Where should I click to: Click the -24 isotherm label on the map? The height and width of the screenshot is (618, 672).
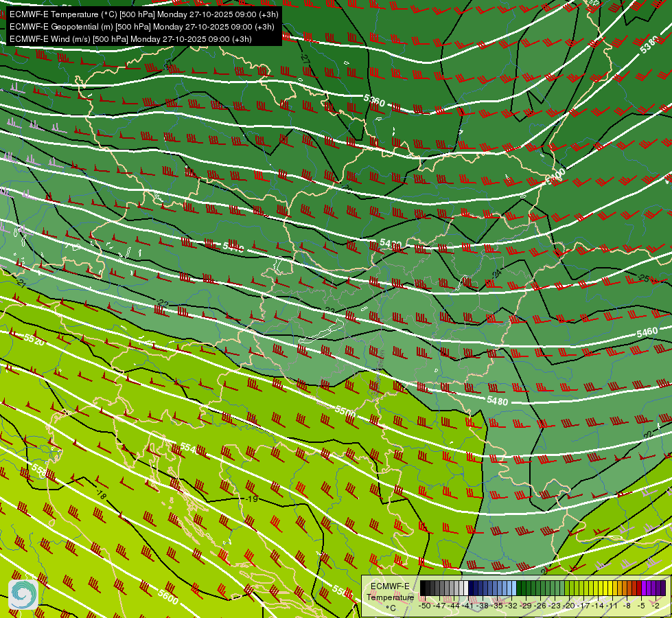coord(497,273)
